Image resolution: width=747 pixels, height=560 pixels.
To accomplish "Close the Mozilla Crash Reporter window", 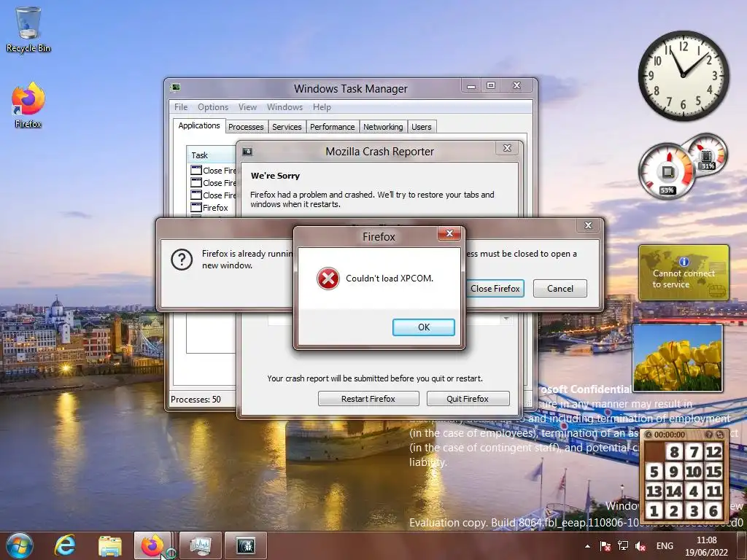I will pos(507,148).
